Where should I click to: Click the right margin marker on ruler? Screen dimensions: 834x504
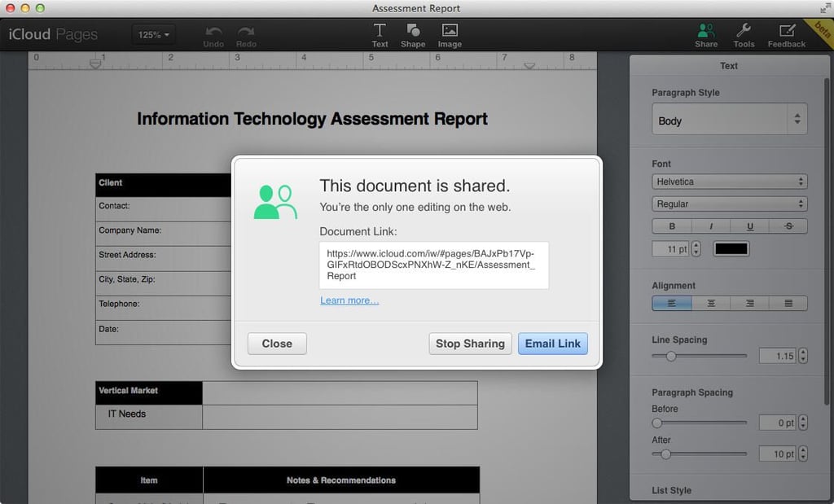529,66
